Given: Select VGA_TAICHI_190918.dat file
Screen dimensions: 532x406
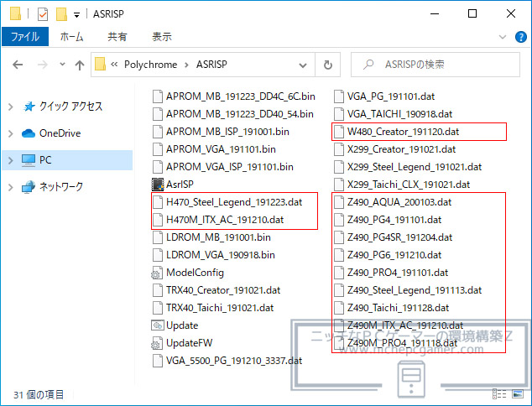Looking at the screenshot, I should pos(393,114).
